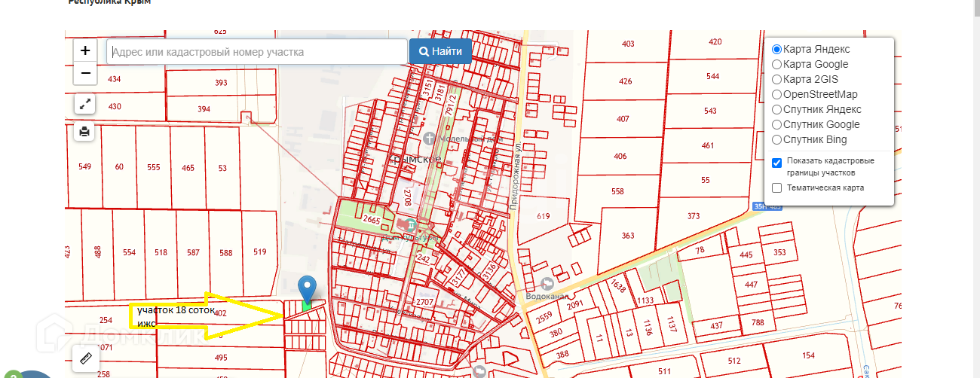
Task: Click parcel number 549
Action: point(84,166)
